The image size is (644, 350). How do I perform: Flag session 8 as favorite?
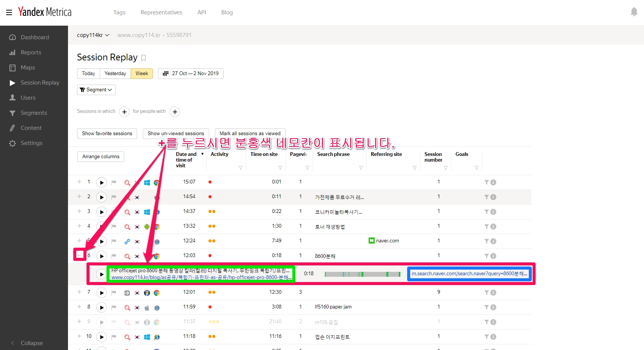(114, 307)
